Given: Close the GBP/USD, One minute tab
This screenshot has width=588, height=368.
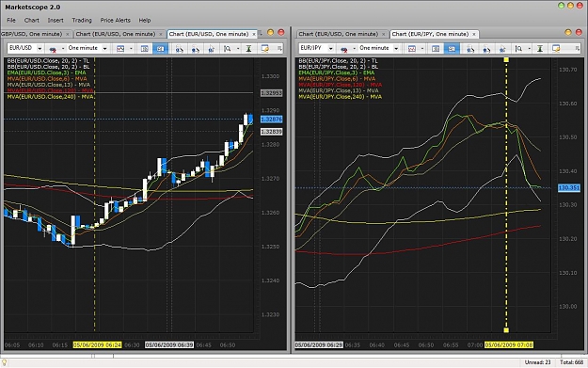Looking at the screenshot, I should pyautogui.click(x=68, y=34).
